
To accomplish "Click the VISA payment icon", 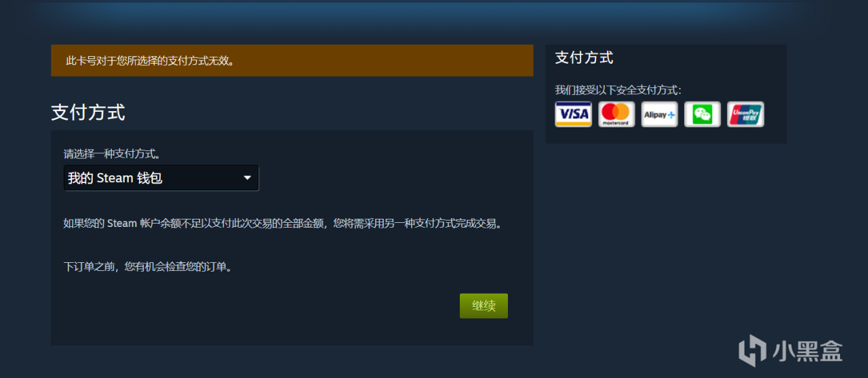I will click(x=573, y=114).
